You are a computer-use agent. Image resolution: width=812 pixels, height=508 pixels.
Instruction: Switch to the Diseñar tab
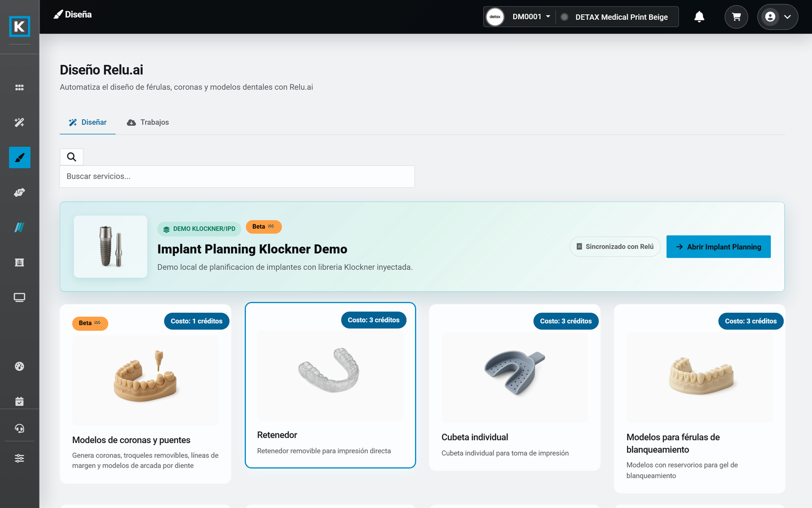(x=87, y=122)
